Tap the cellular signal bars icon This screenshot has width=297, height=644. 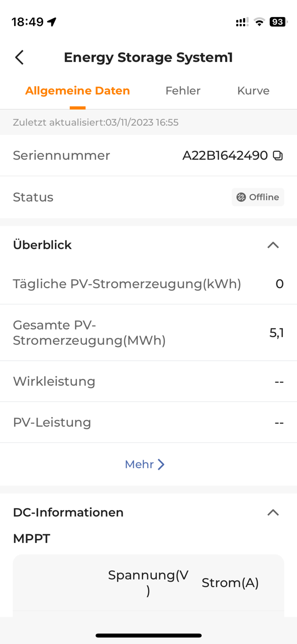(242, 22)
